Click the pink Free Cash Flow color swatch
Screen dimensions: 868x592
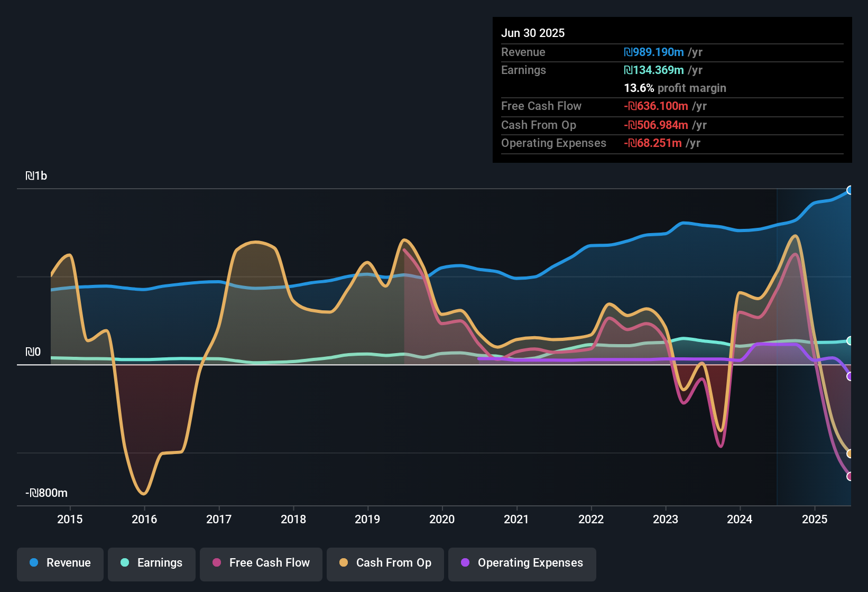pyautogui.click(x=216, y=563)
